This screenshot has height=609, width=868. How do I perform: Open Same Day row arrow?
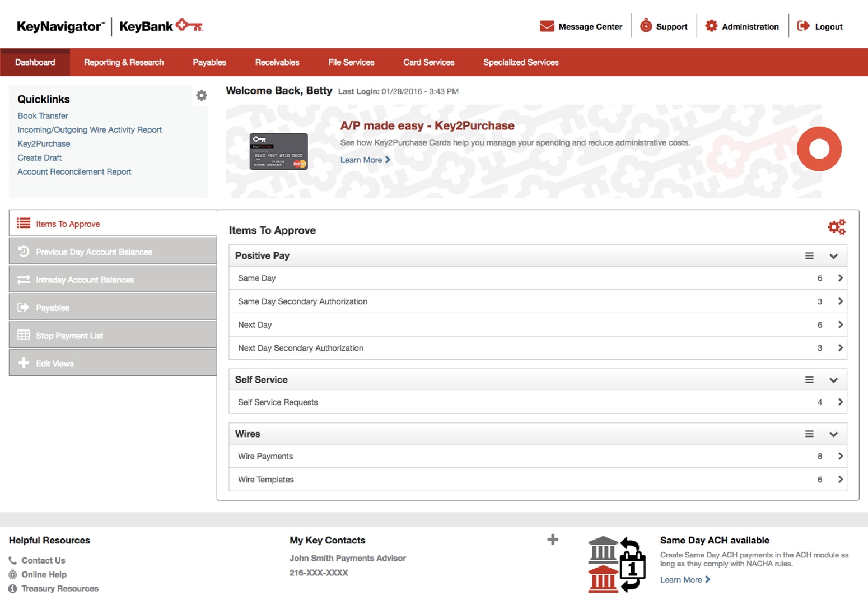pos(840,278)
